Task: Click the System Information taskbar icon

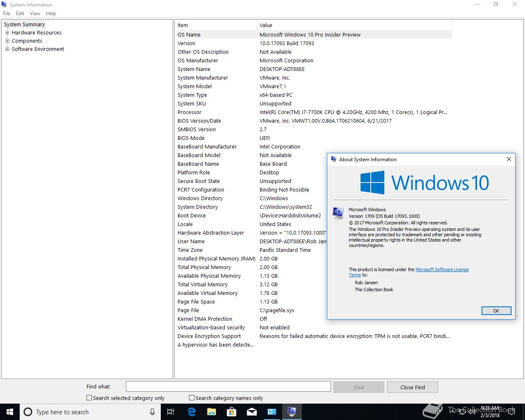Action: 292,412
